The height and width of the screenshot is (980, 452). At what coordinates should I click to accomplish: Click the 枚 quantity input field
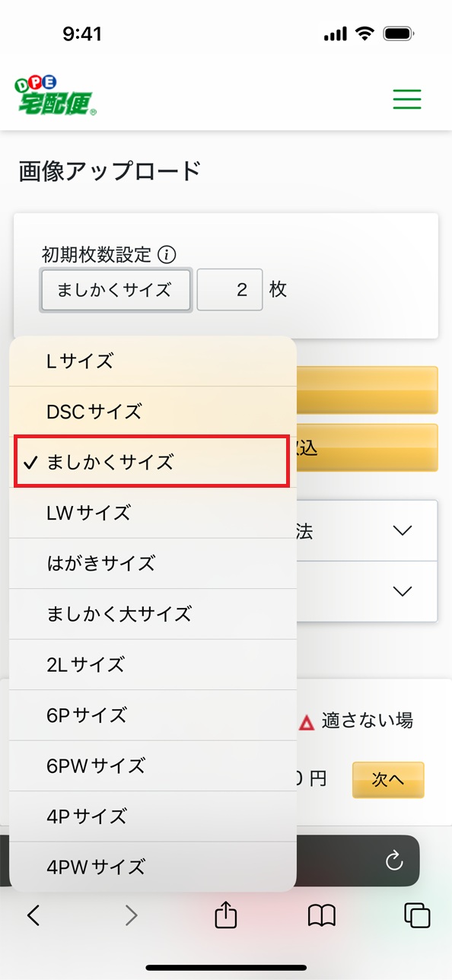tap(230, 290)
